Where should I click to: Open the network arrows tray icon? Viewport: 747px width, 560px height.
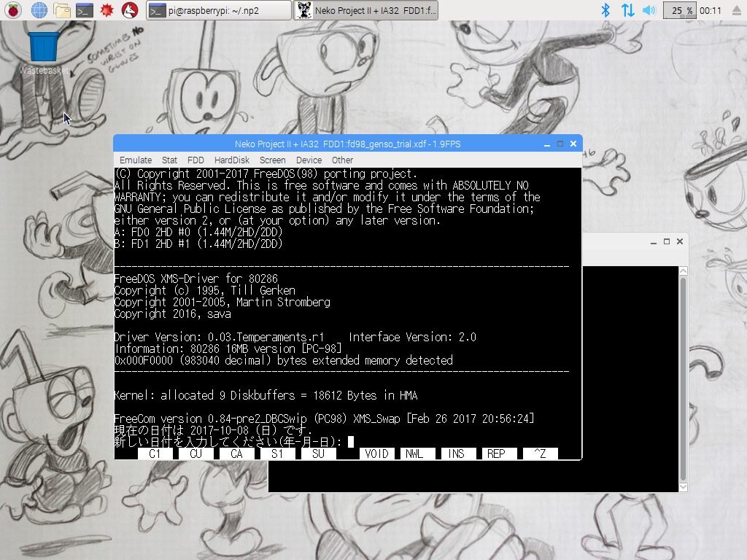click(x=627, y=10)
